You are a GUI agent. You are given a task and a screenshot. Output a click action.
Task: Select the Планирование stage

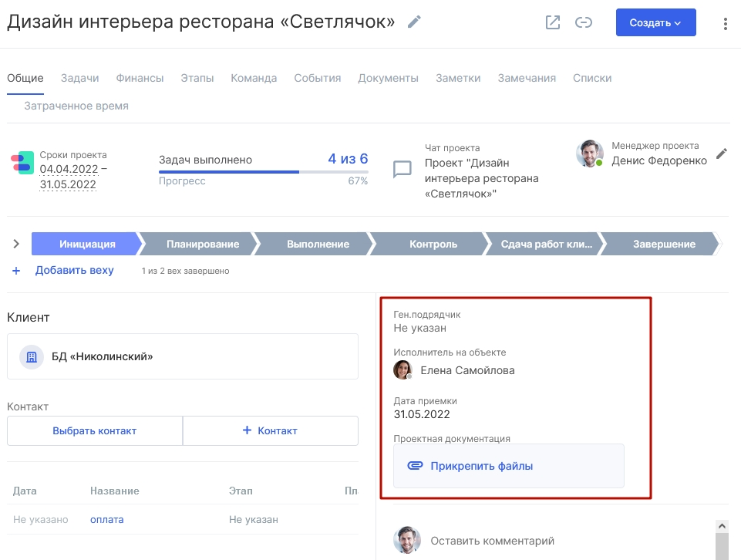point(203,244)
